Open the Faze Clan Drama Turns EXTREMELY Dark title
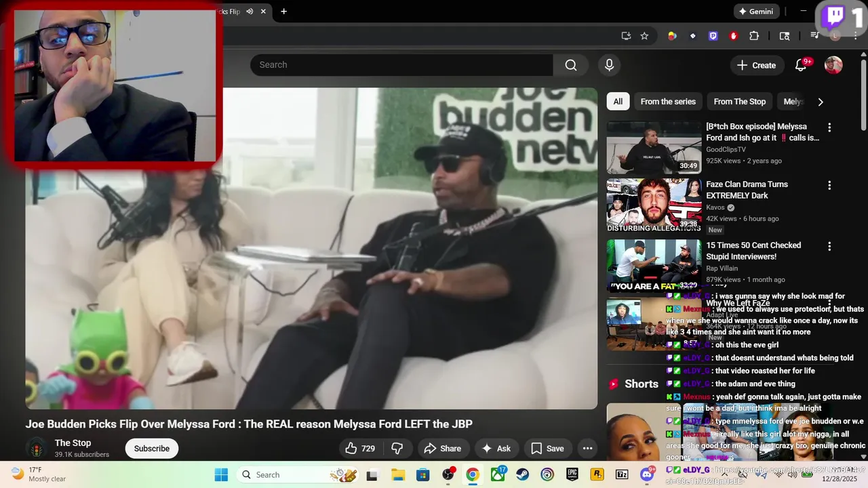 [x=747, y=190]
